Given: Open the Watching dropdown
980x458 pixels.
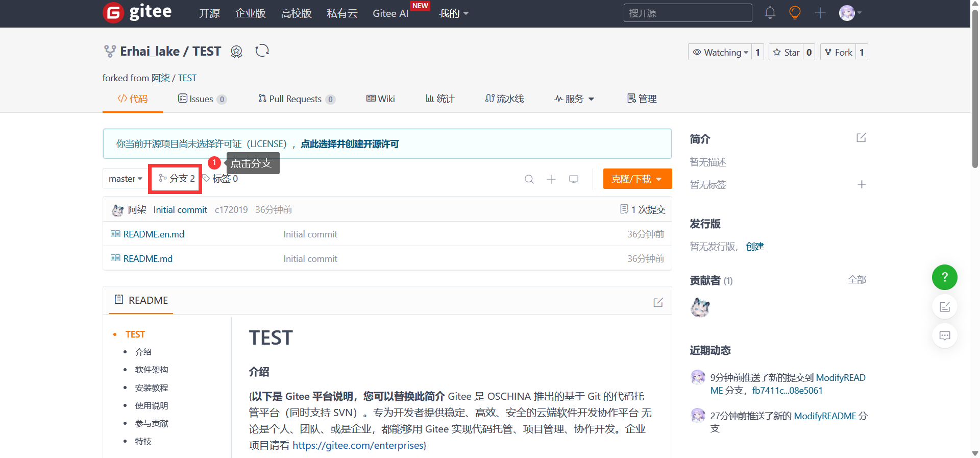Looking at the screenshot, I should [720, 52].
